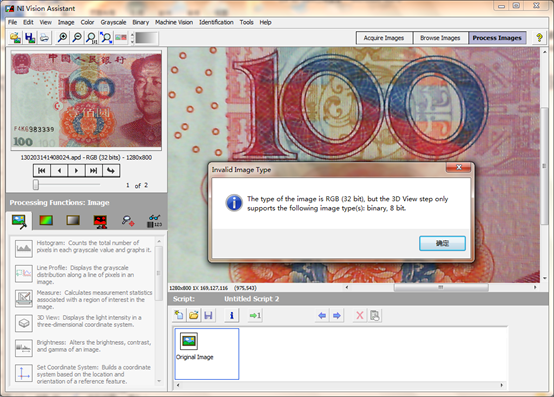
Task: Click the Zoom Out magnifier icon
Action: pyautogui.click(x=77, y=37)
